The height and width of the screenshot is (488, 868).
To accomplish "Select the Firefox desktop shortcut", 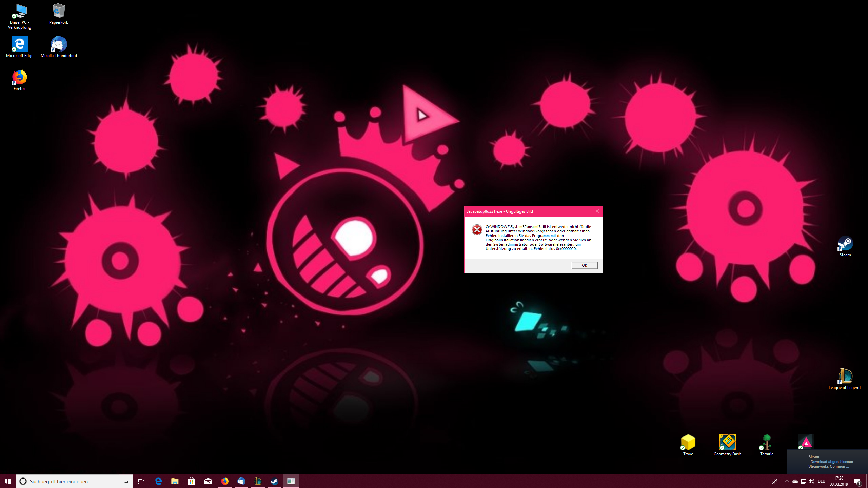I will pos(19,78).
